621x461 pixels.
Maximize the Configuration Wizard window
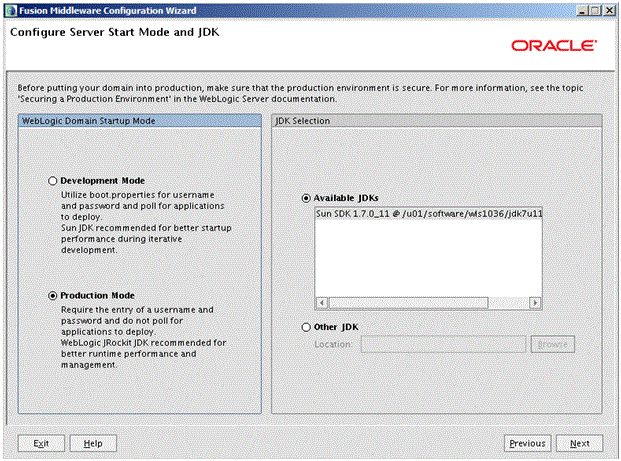point(595,11)
